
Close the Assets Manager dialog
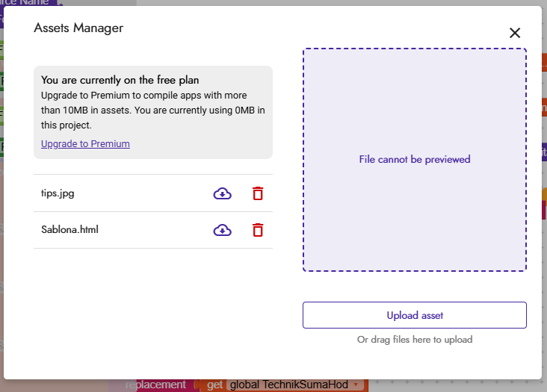515,33
